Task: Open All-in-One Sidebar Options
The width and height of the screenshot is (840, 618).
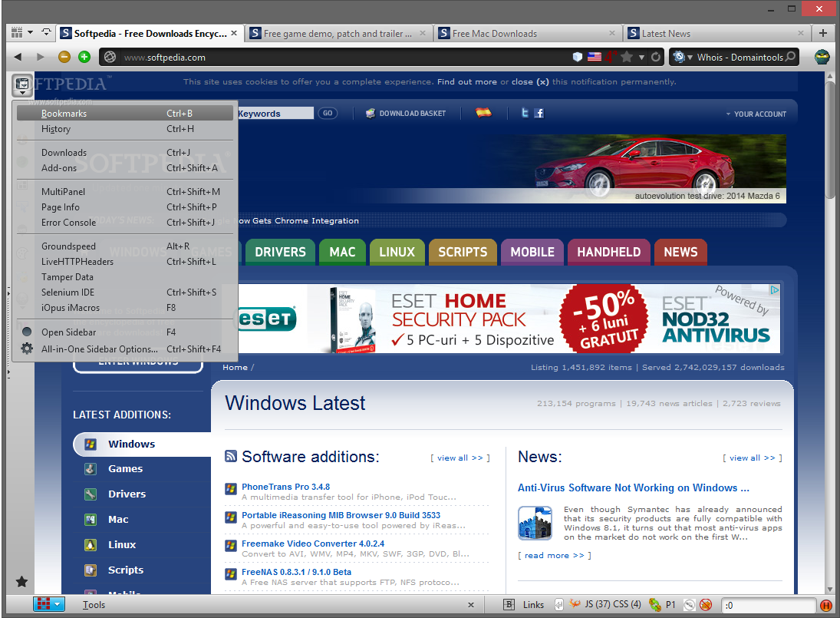Action: click(x=125, y=349)
